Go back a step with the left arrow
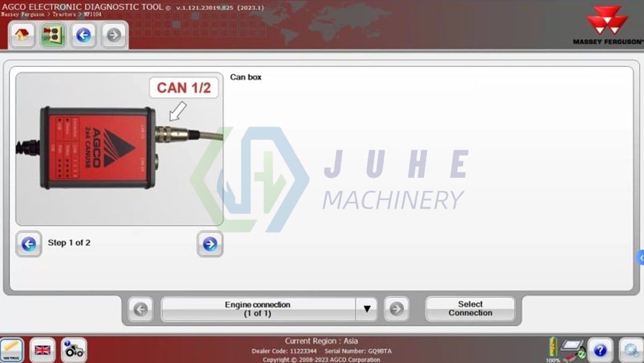The image size is (644, 363). (28, 244)
